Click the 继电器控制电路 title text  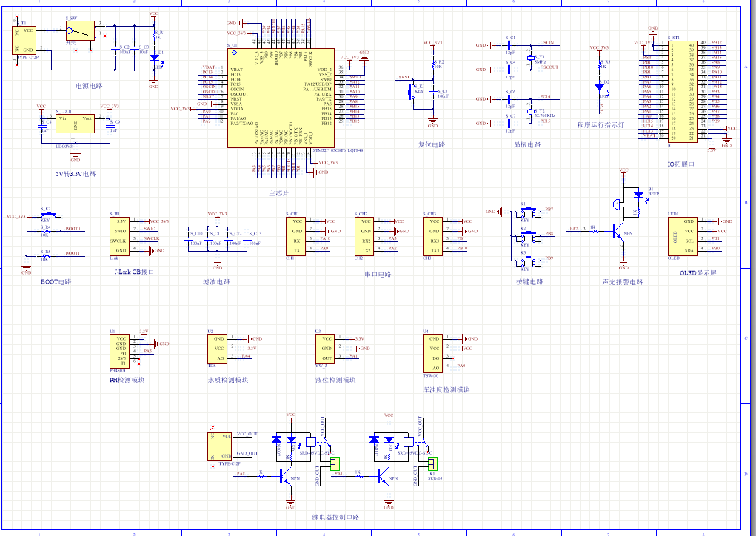click(x=335, y=517)
